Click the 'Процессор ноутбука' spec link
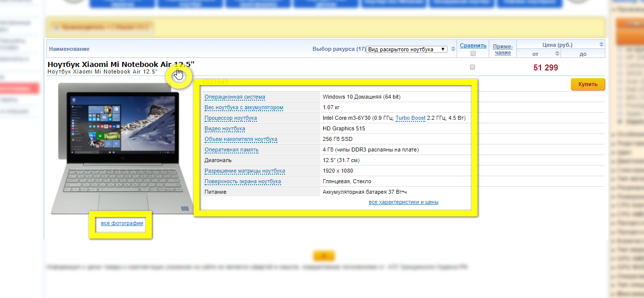This screenshot has height=298, width=644. 231,118
